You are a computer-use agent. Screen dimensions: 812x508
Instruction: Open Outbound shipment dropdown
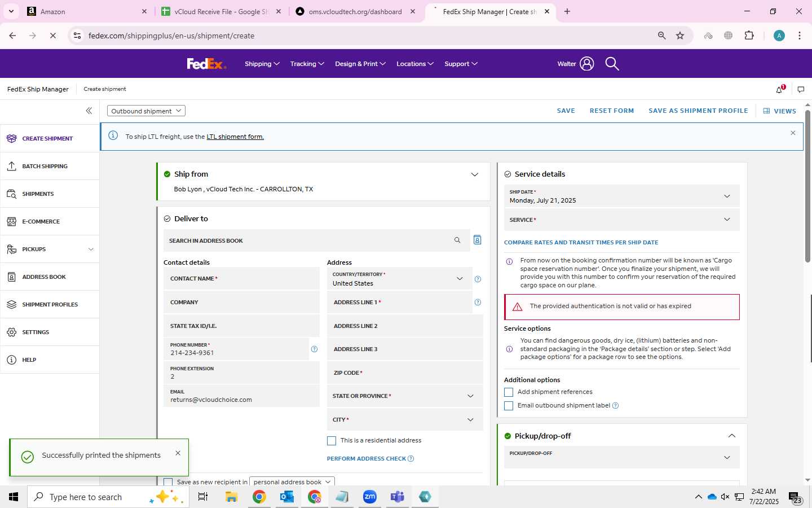pyautogui.click(x=146, y=111)
